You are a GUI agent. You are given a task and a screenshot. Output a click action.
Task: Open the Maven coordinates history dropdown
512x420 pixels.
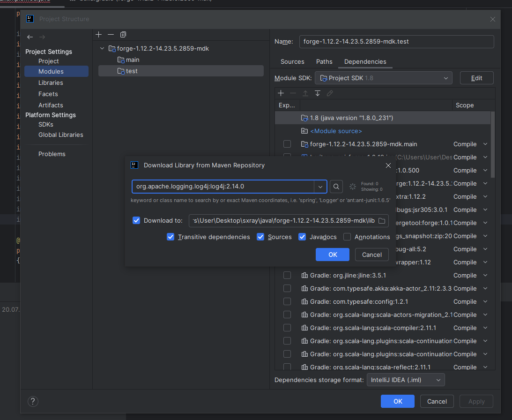tap(320, 187)
